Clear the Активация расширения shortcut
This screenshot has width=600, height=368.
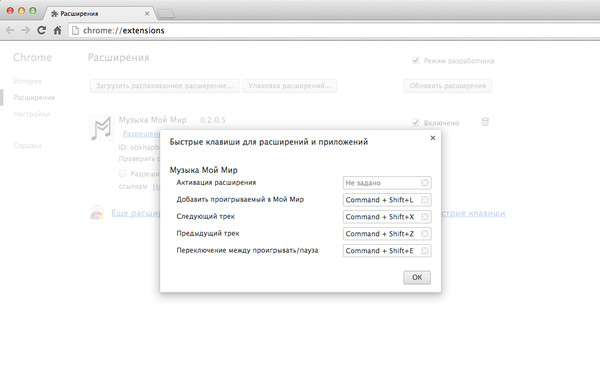tap(425, 183)
